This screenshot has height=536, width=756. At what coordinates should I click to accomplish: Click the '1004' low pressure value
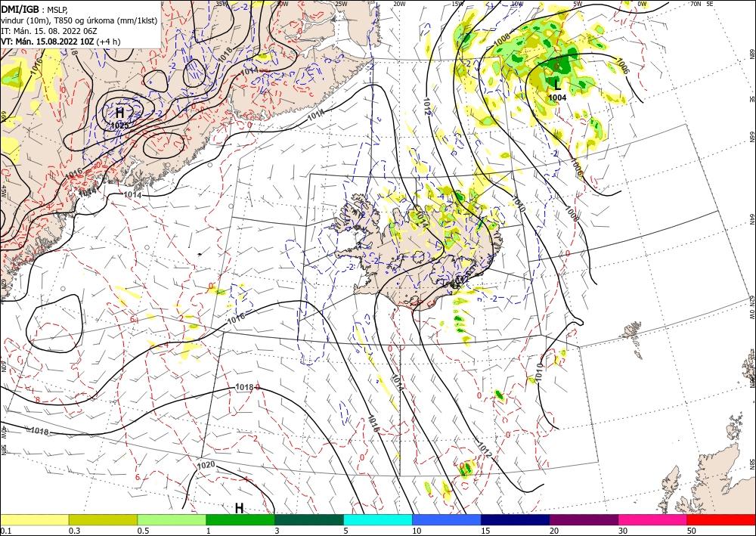coord(557,98)
